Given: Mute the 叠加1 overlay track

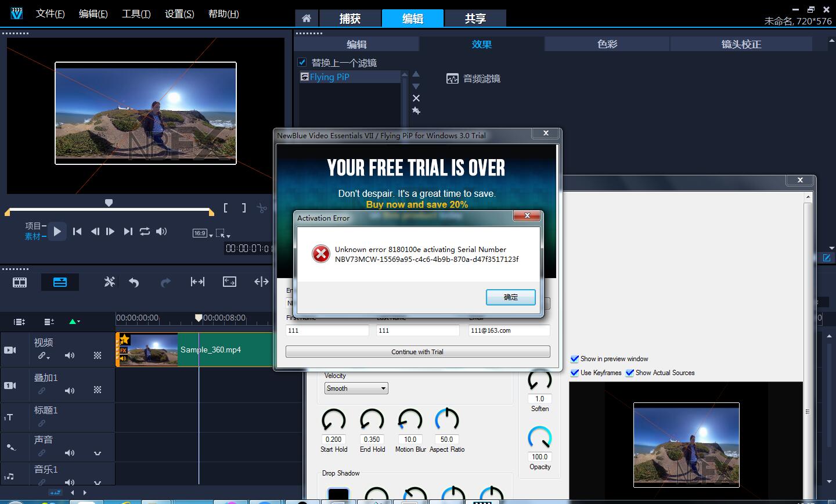Looking at the screenshot, I should pos(70,391).
